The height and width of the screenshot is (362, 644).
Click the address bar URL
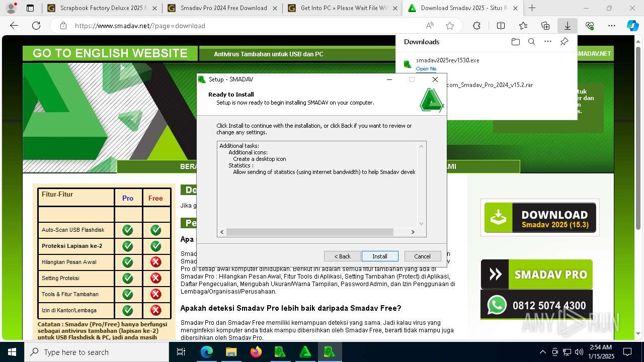point(140,26)
